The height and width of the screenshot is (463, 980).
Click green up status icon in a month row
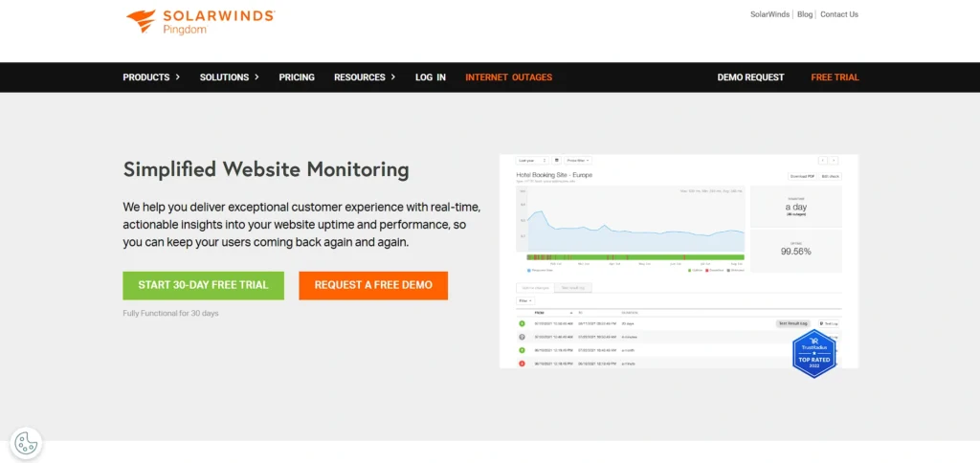point(522,350)
